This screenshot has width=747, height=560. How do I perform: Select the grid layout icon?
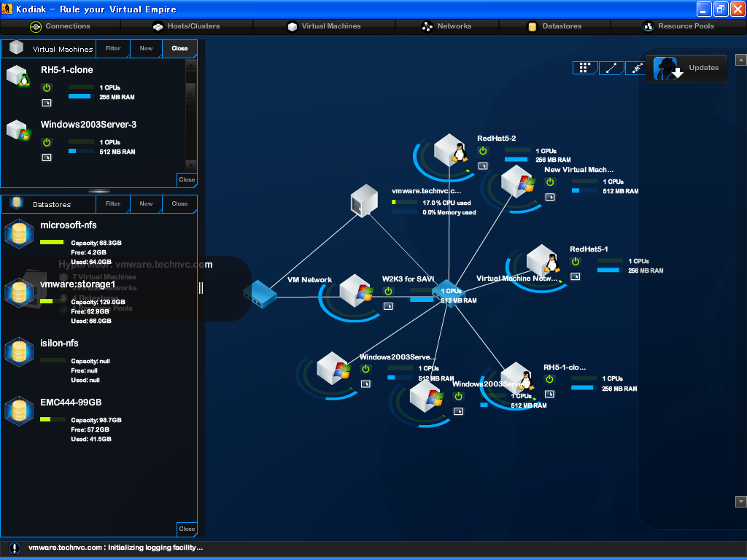(584, 68)
